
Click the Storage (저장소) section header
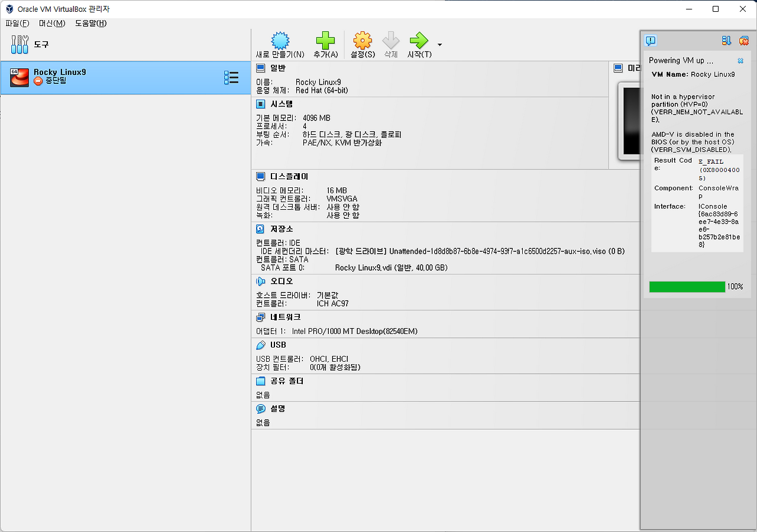pos(282,229)
